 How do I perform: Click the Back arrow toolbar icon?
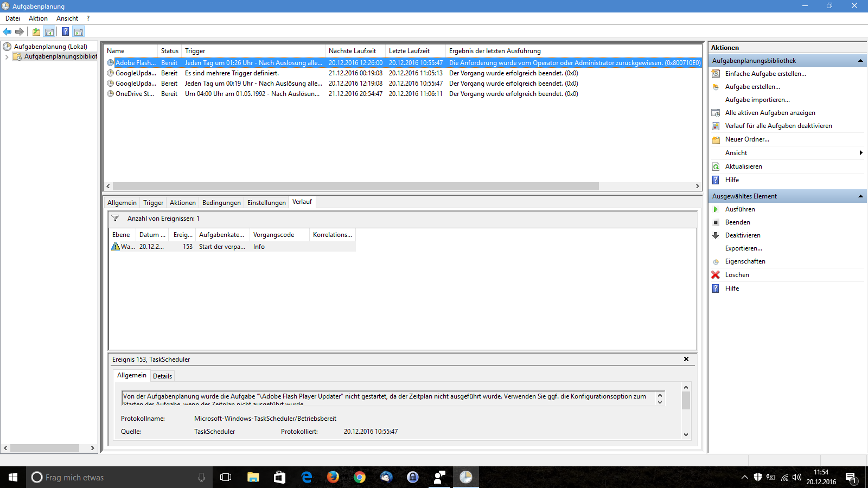click(7, 31)
